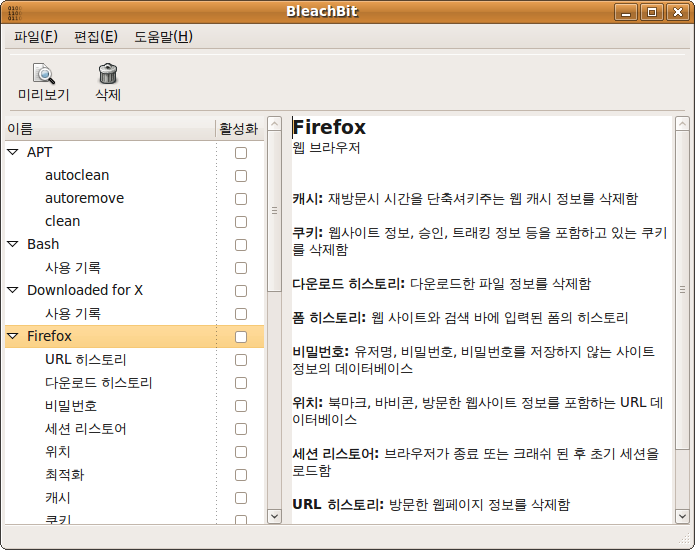695x550 pixels.
Task: Open the 파일(F) menu
Action: [x=35, y=36]
